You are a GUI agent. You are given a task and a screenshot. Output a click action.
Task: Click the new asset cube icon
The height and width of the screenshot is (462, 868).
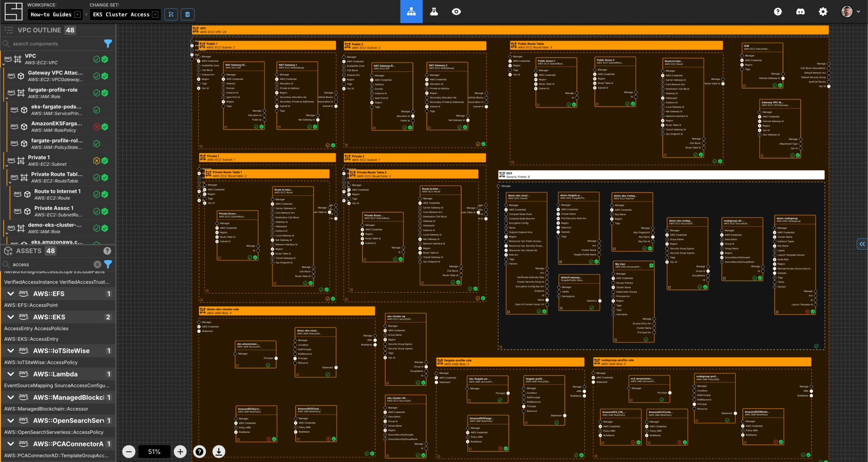pos(8,251)
